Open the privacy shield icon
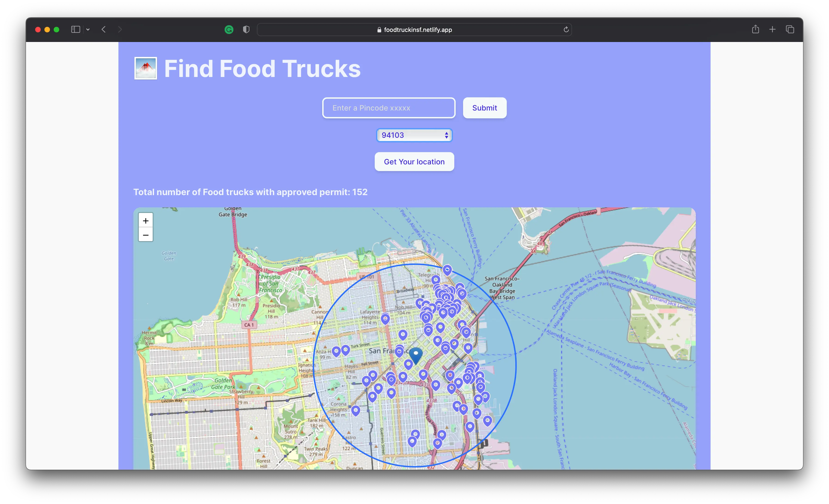Viewport: 829px width, 504px height. pos(246,30)
